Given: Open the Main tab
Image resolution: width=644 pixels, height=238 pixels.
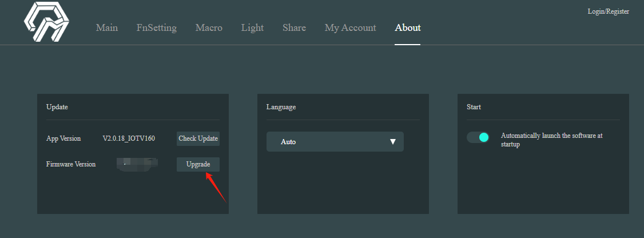Looking at the screenshot, I should [x=107, y=27].
